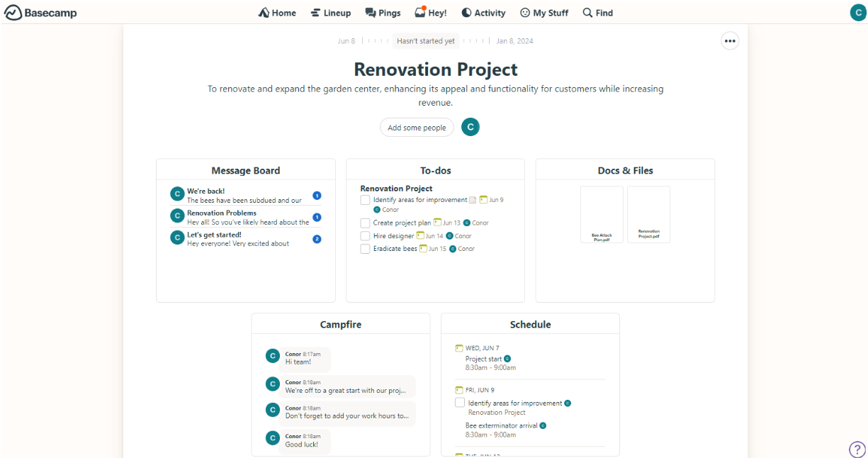Open the project options ellipsis menu
The image size is (868, 458).
click(730, 41)
